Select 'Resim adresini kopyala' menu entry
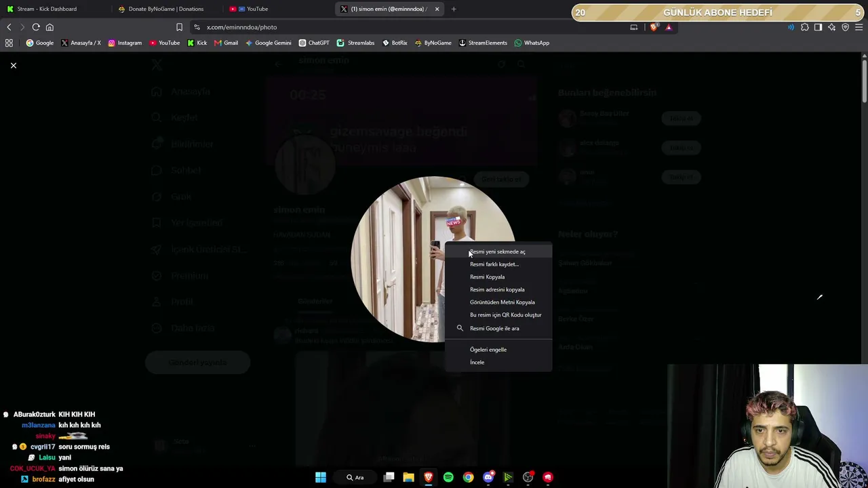This screenshot has width=868, height=488. click(498, 289)
